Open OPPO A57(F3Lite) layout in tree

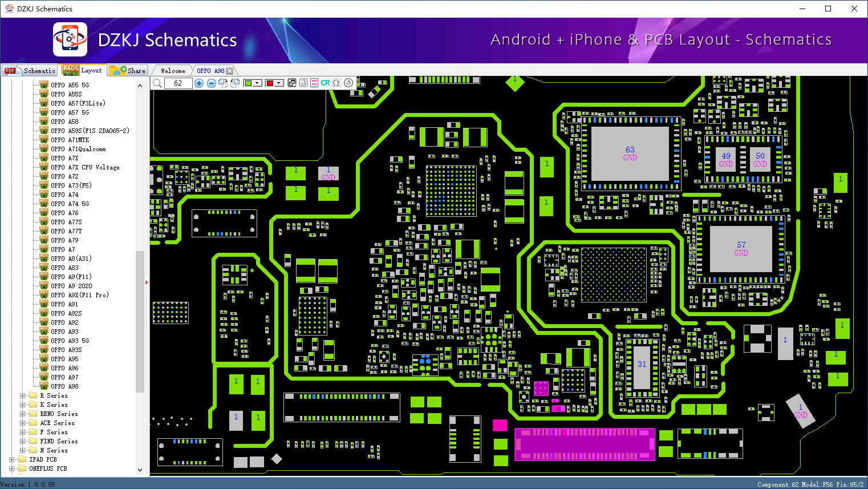[x=78, y=103]
